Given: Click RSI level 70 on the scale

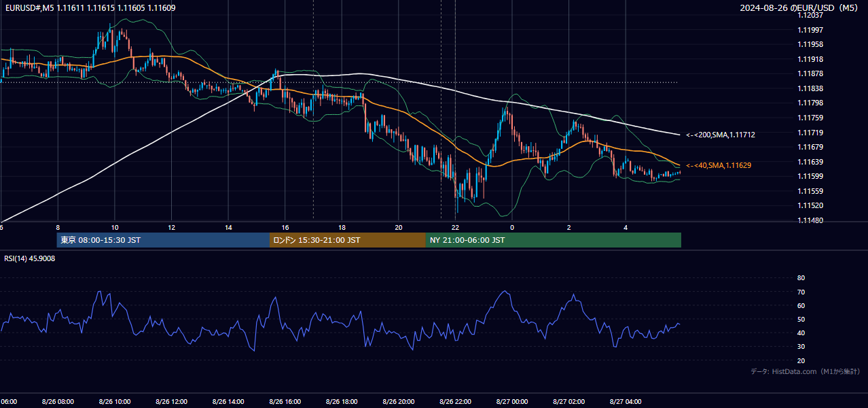Looking at the screenshot, I should pos(801,292).
